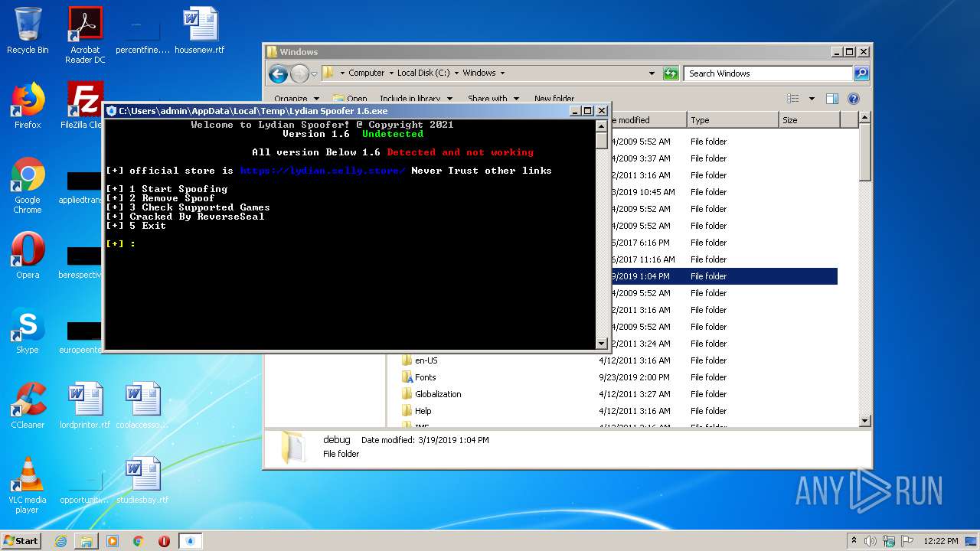Open media player taskbar icon
The image size is (980, 551).
tap(113, 541)
